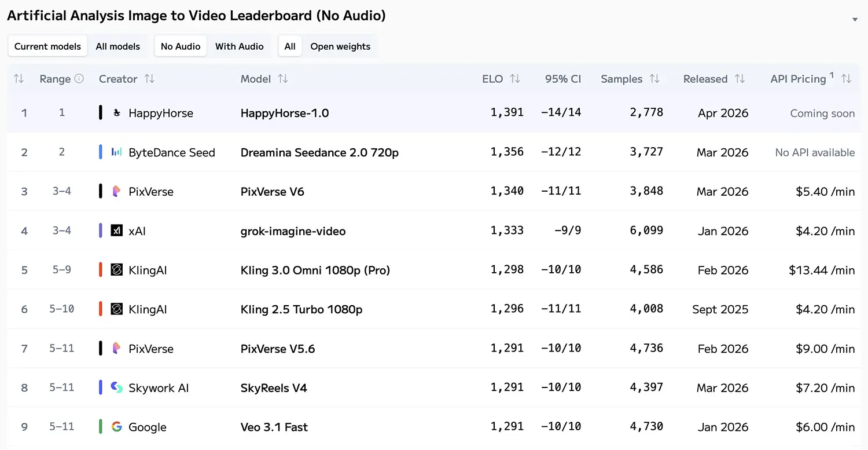Select the Current models tab
The height and width of the screenshot is (450, 868).
[47, 46]
